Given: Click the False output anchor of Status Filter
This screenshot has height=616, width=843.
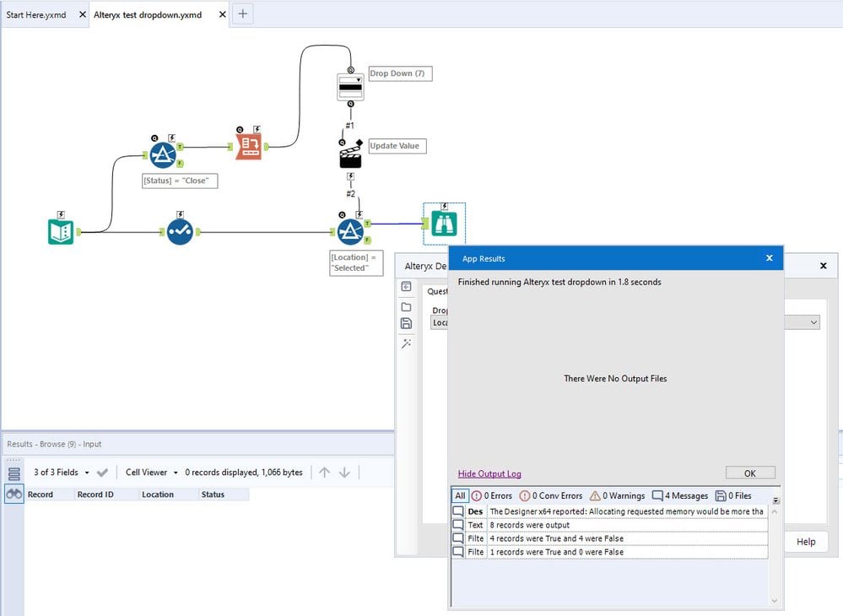Looking at the screenshot, I should [x=180, y=164].
